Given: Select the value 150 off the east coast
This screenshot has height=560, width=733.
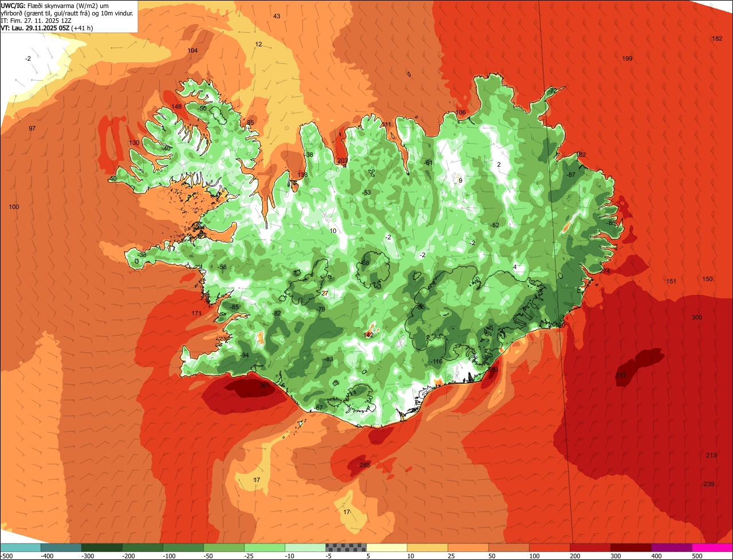Looking at the screenshot, I should click(708, 279).
